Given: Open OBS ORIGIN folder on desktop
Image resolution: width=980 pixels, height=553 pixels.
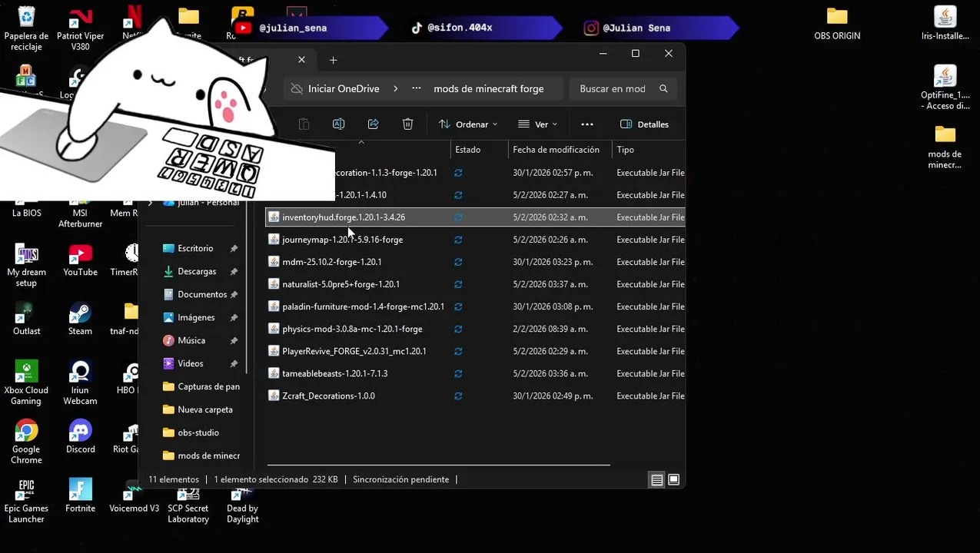Looking at the screenshot, I should [x=837, y=23].
